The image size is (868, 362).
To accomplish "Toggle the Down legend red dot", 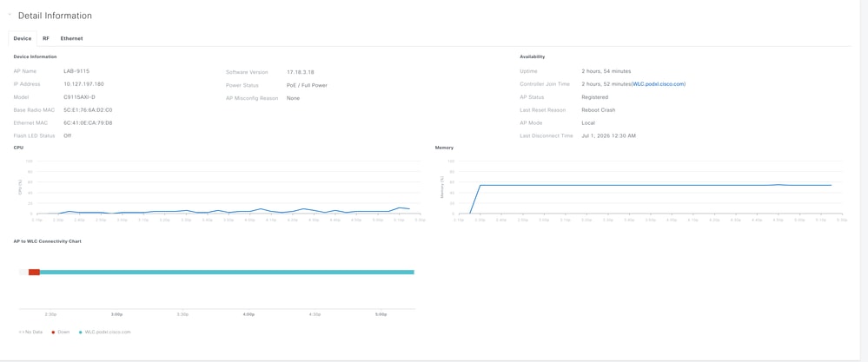I will pyautogui.click(x=53, y=332).
